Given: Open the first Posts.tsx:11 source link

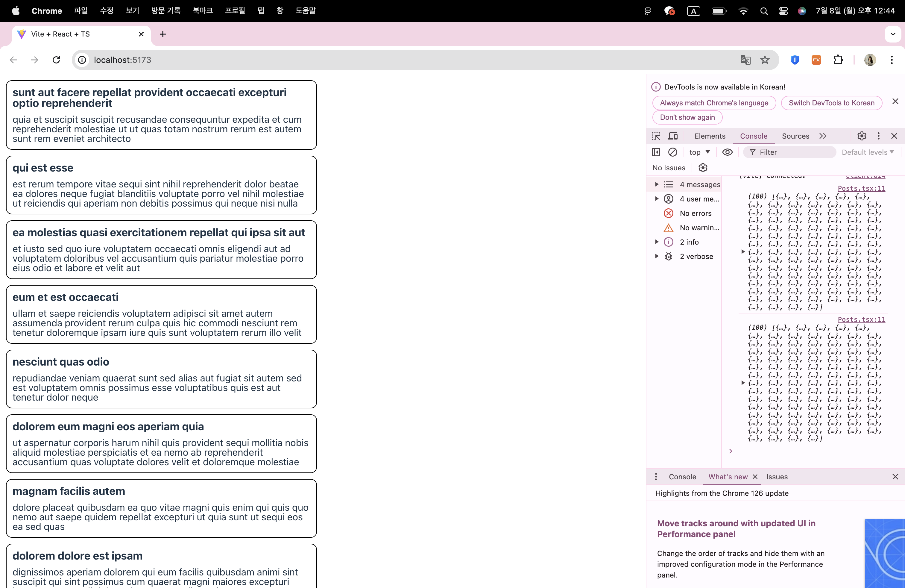Looking at the screenshot, I should point(861,188).
